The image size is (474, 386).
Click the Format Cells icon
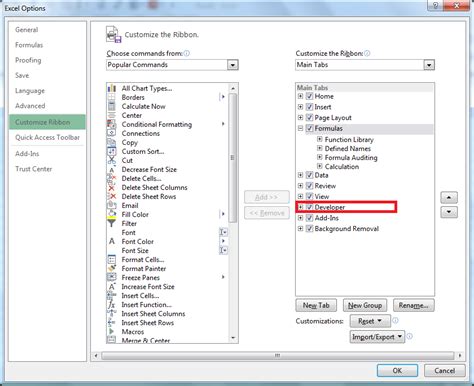(x=112, y=259)
